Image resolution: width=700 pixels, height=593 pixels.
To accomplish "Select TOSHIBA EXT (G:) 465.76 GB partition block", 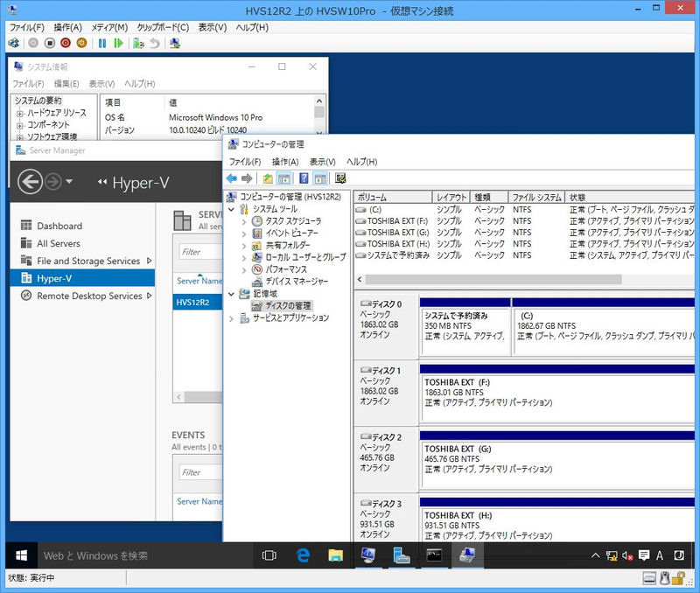I will (x=557, y=464).
